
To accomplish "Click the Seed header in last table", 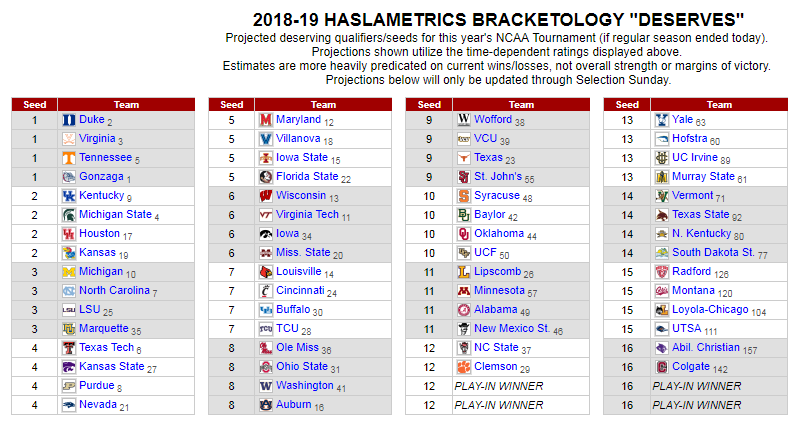I will tap(627, 104).
